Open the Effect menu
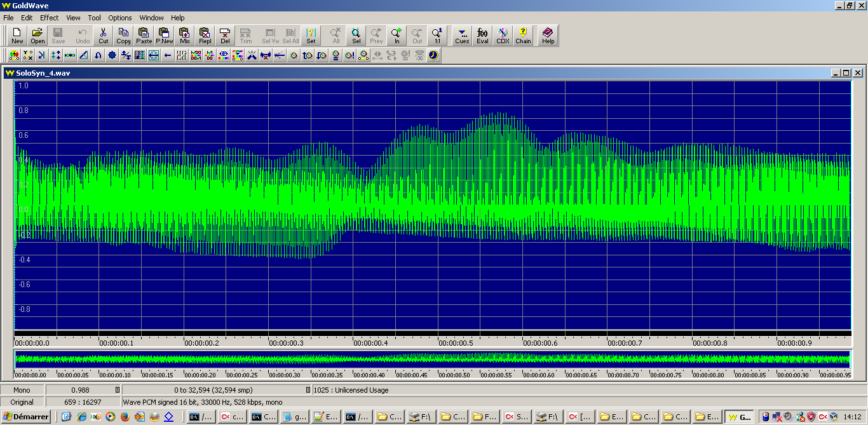This screenshot has width=868, height=425. [x=50, y=18]
